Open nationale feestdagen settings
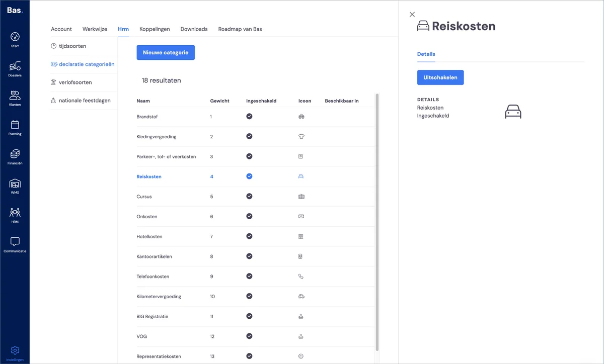 (81, 100)
